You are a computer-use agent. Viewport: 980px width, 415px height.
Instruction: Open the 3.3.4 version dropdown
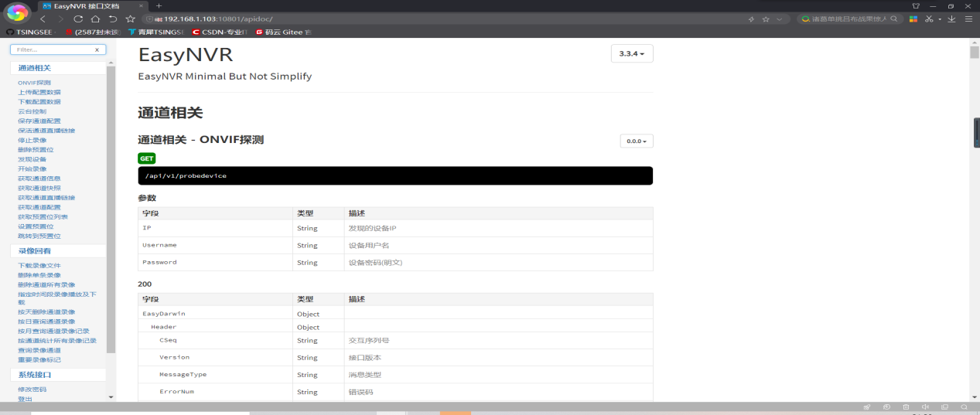point(632,54)
